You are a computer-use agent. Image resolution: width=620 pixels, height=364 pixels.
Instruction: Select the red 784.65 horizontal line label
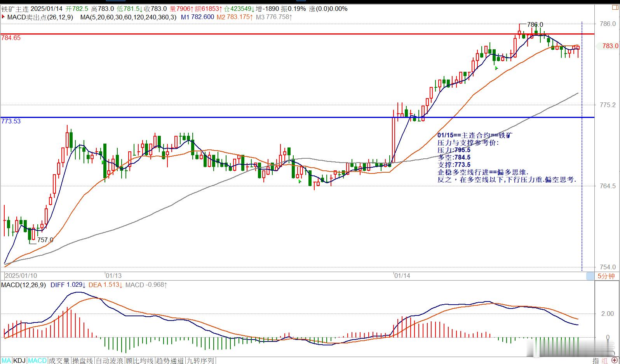click(11, 38)
